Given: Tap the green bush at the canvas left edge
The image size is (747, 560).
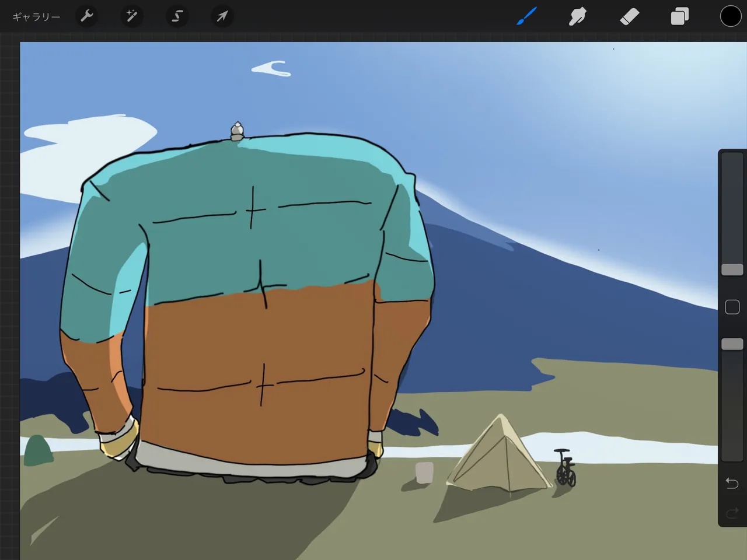Looking at the screenshot, I should pos(37,451).
